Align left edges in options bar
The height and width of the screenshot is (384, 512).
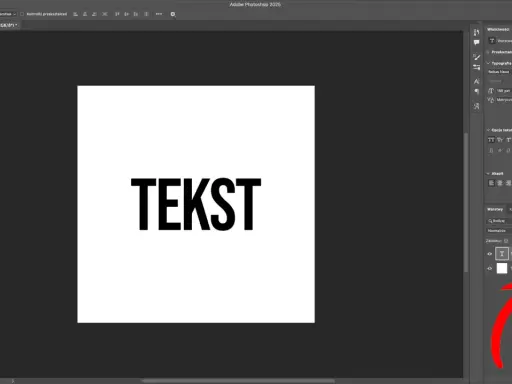[76, 14]
